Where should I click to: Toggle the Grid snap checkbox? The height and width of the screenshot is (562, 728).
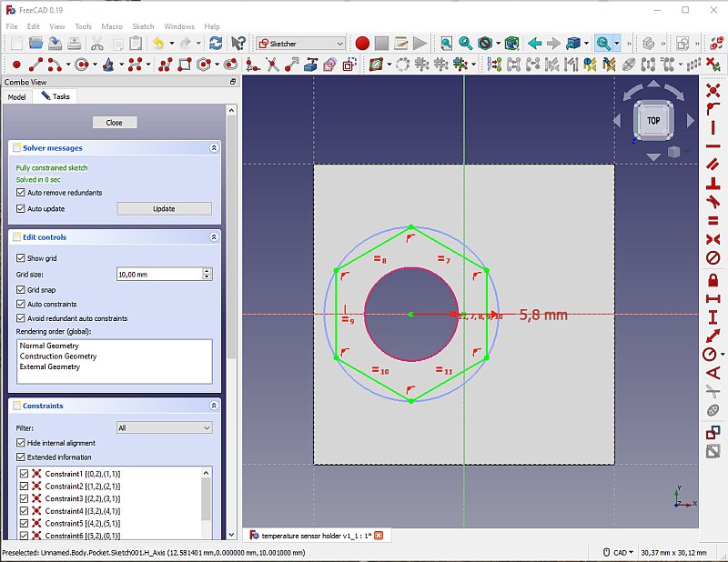20,289
